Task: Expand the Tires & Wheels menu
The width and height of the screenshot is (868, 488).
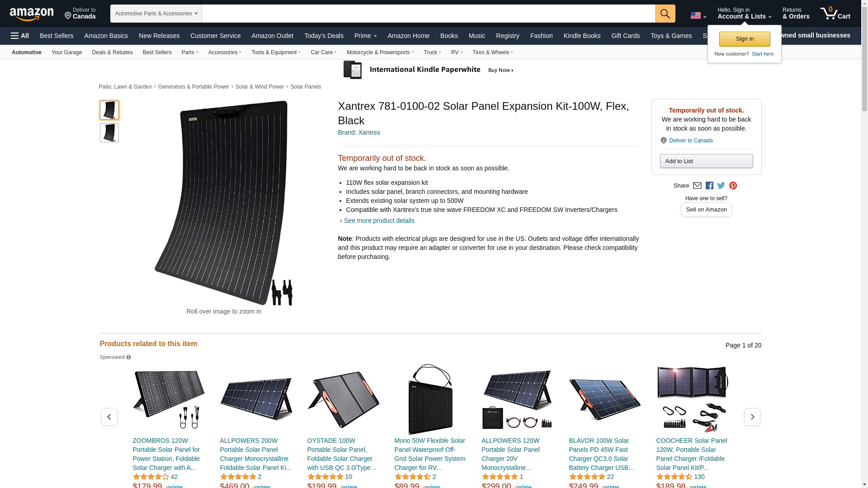Action: [x=493, y=52]
